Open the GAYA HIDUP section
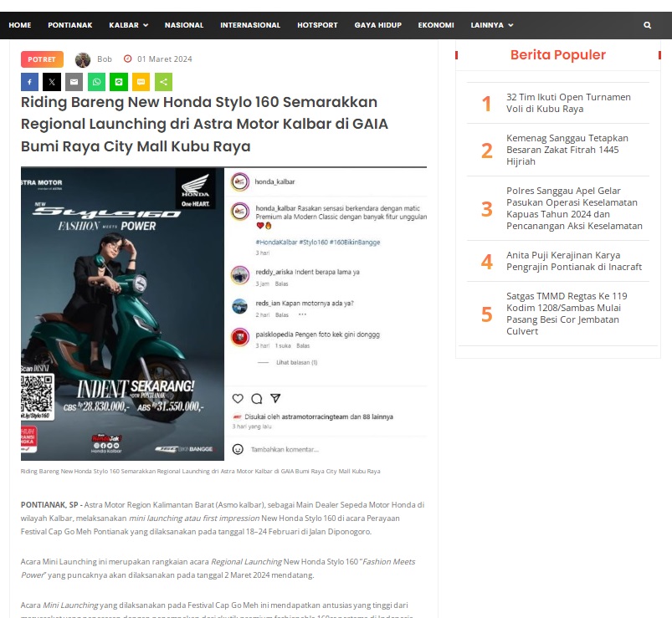 coord(377,25)
